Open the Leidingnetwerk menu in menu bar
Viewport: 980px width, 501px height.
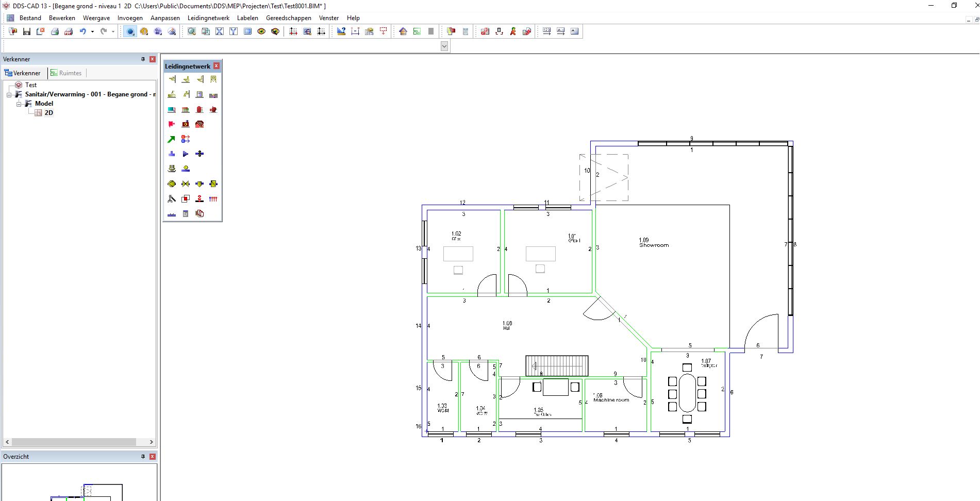pyautogui.click(x=208, y=18)
